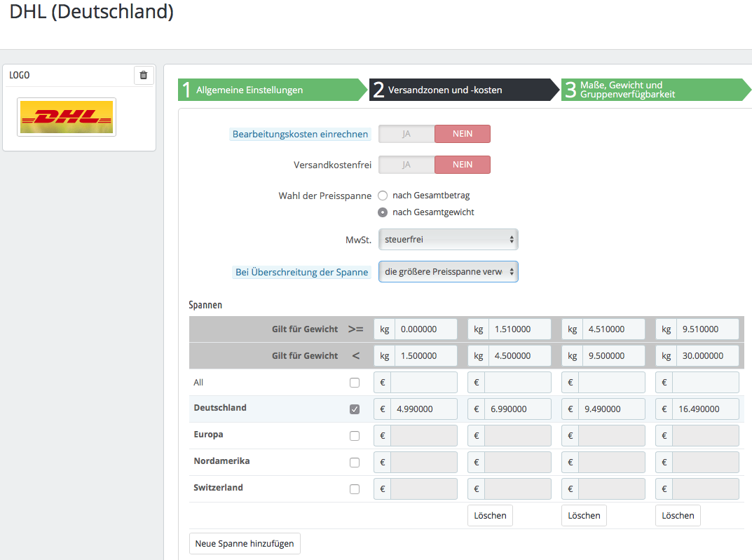
Task: Check the Switzerland zone checkbox
Action: click(355, 489)
